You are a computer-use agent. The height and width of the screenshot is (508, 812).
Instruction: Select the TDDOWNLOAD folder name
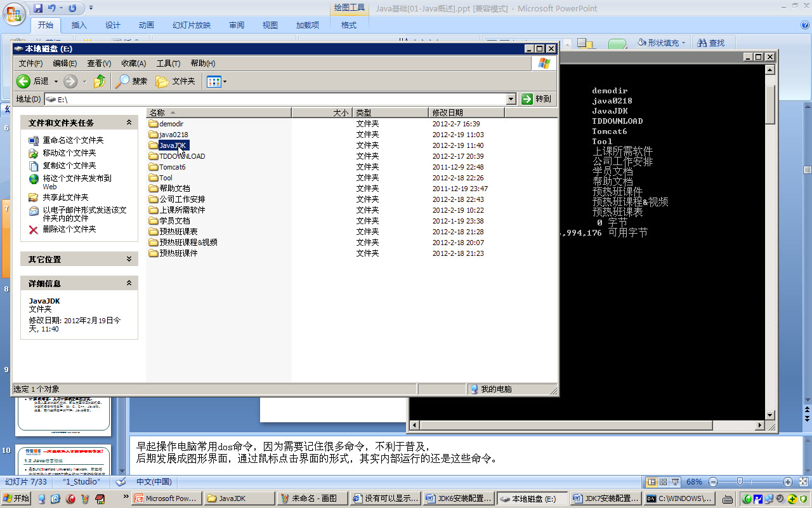[182, 156]
